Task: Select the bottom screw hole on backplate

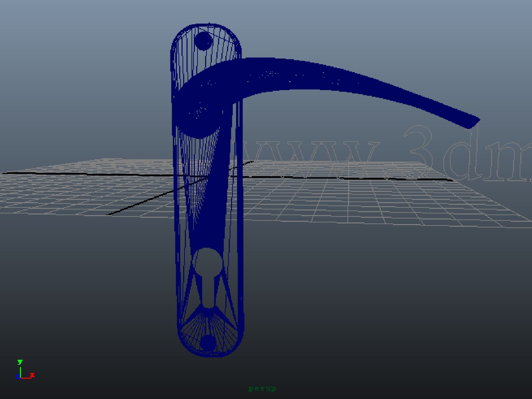Action: [x=208, y=342]
